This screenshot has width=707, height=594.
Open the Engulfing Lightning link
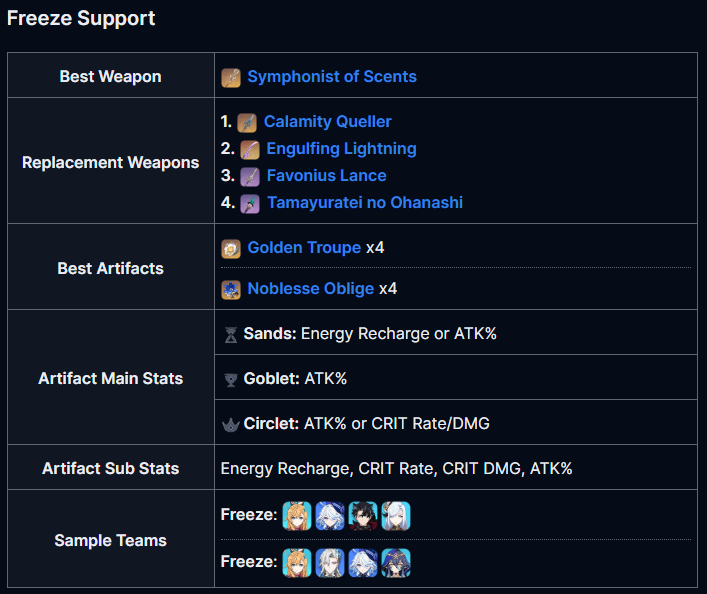[341, 148]
